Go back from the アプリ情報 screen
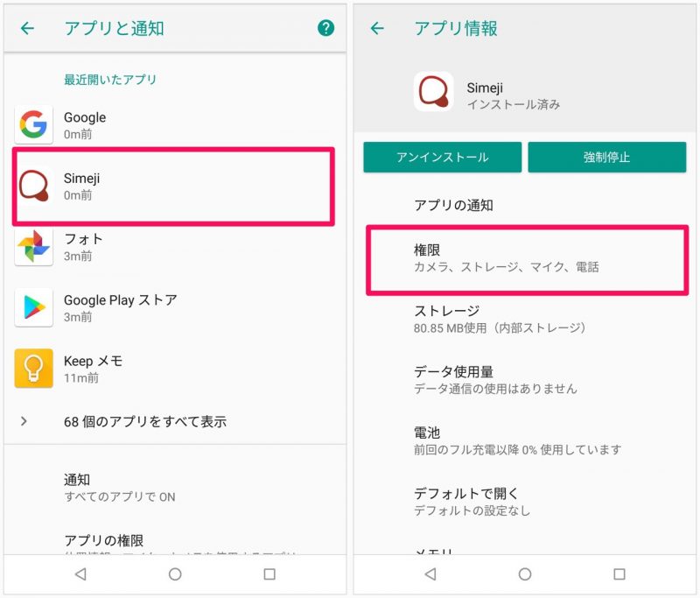The height and width of the screenshot is (598, 700). 377,28
